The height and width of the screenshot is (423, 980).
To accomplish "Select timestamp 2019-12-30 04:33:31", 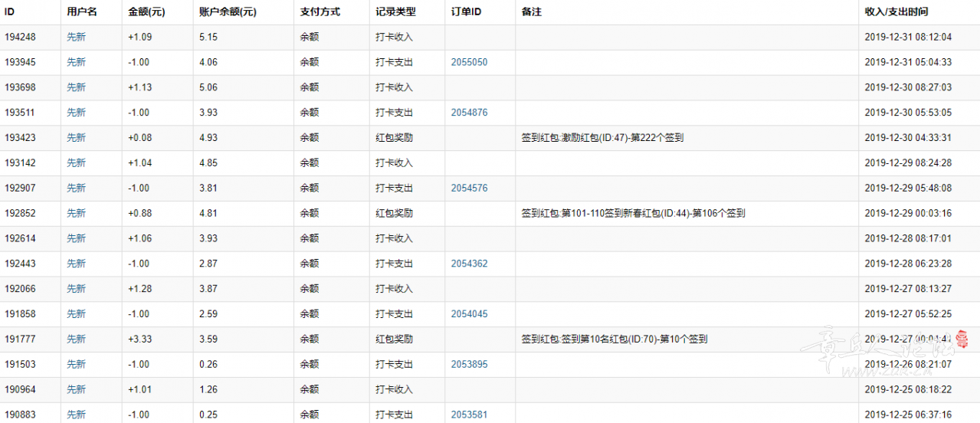I will click(908, 138).
